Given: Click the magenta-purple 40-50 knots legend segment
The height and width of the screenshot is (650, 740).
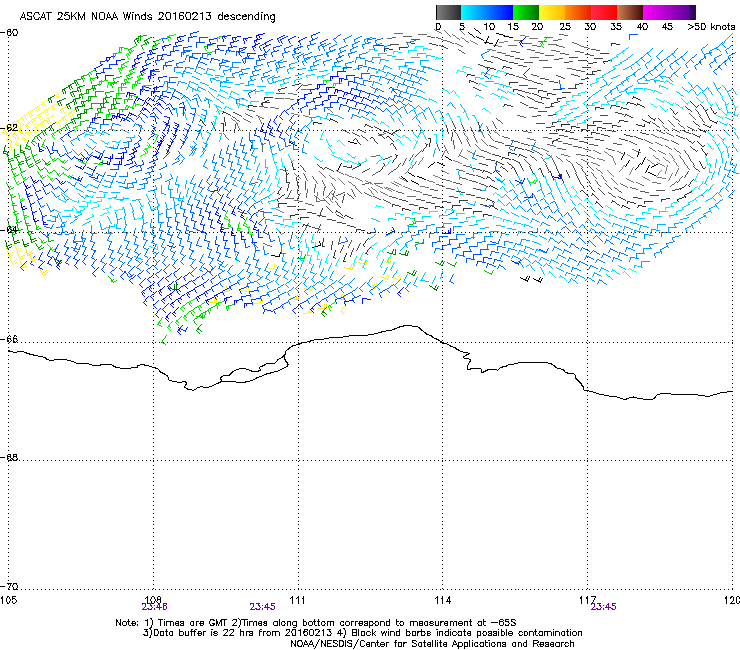Looking at the screenshot, I should (666, 12).
